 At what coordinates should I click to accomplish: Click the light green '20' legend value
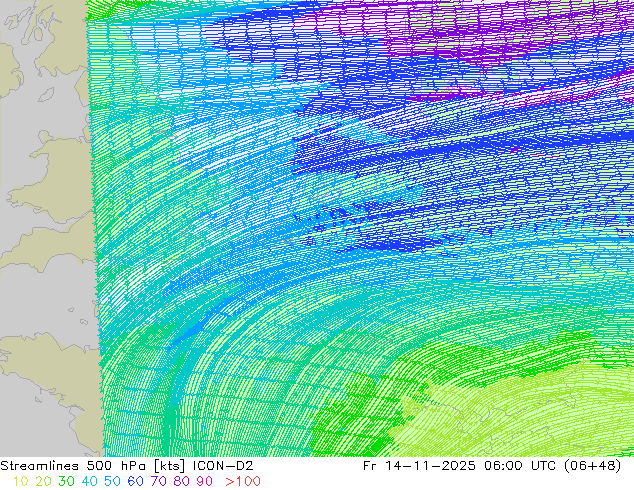click(43, 481)
